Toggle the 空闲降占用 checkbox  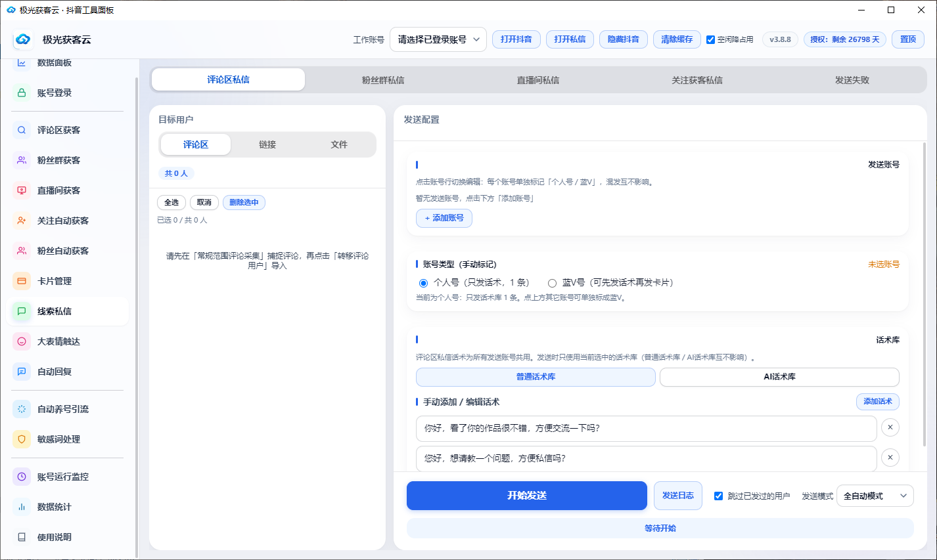710,39
